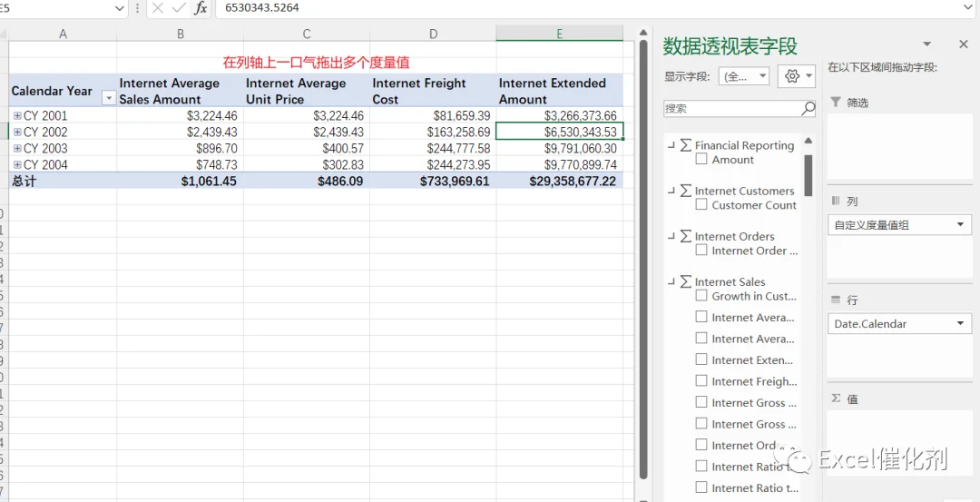Select cell showing $302.83

tap(307, 164)
